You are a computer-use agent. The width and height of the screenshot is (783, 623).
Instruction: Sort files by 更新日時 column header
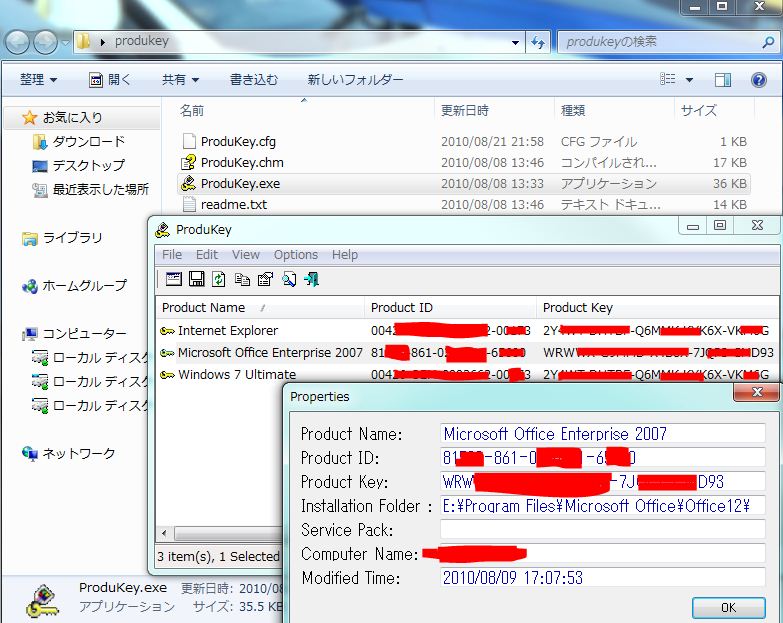point(494,110)
